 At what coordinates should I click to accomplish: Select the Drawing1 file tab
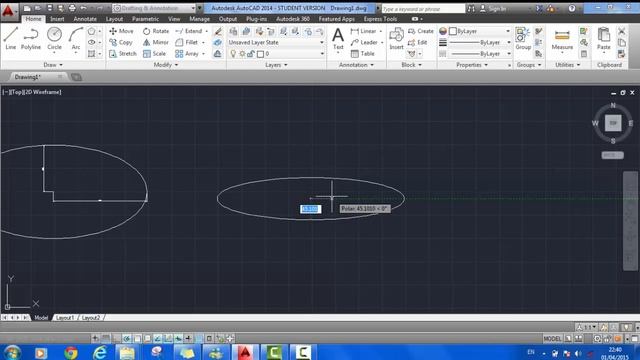pyautogui.click(x=38, y=77)
